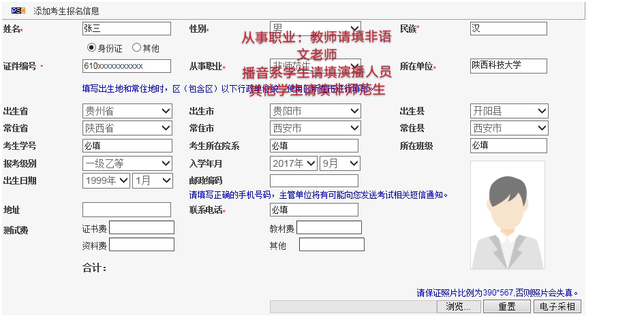The image size is (644, 322).
Task: Click the 邮政编码 input field
Action: click(x=313, y=180)
